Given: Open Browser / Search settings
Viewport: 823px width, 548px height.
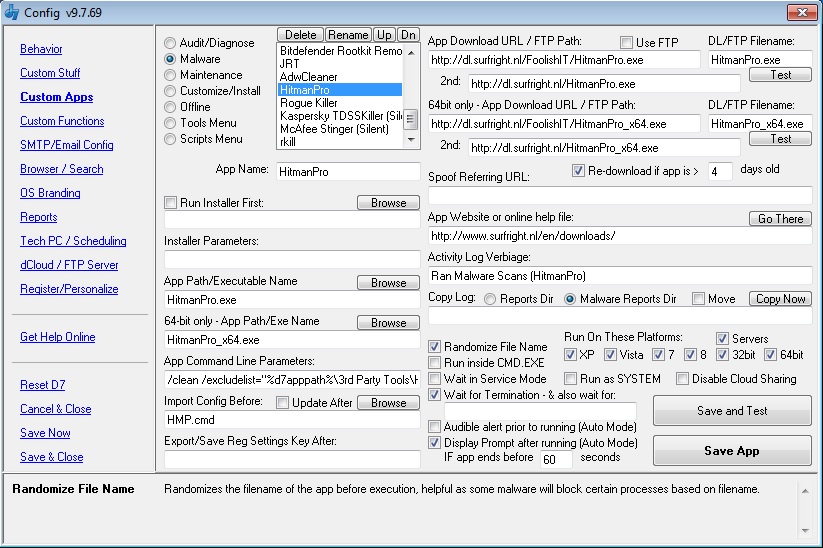Looking at the screenshot, I should (x=61, y=169).
